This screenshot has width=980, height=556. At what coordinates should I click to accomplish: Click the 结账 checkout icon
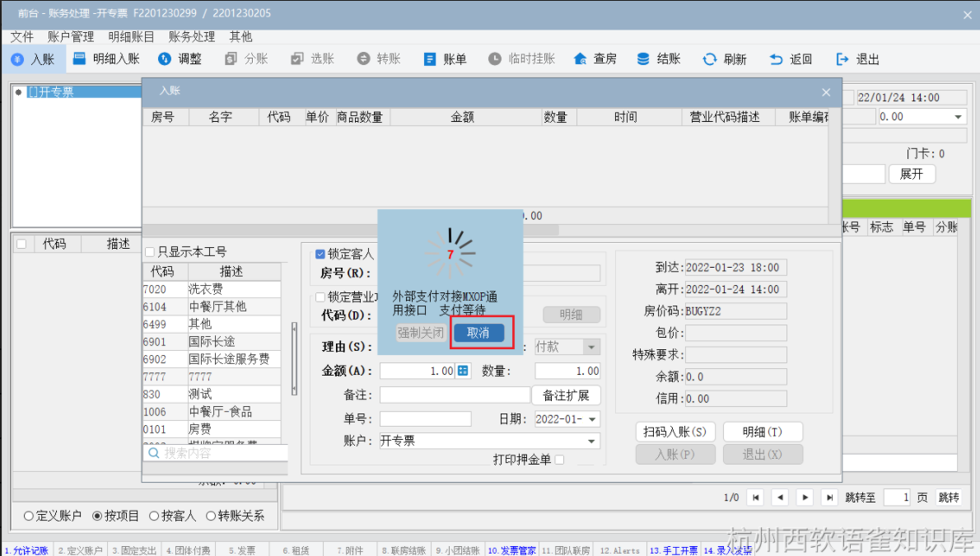click(x=643, y=58)
